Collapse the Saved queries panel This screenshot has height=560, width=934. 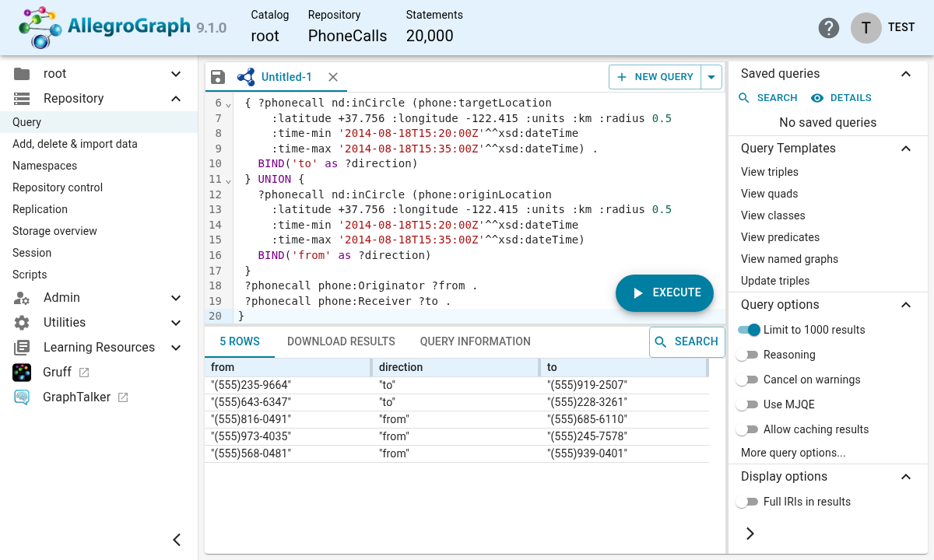(906, 74)
